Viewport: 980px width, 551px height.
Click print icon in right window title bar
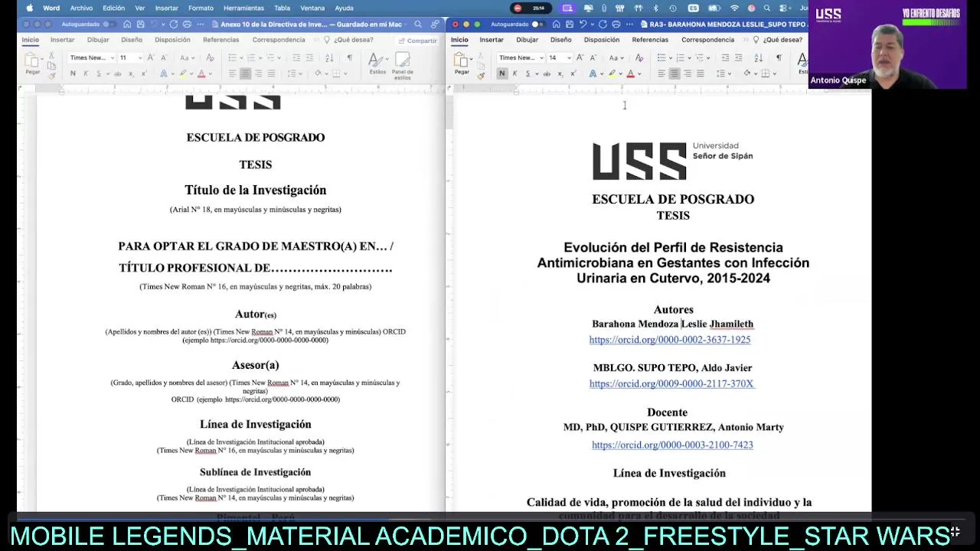[616, 24]
